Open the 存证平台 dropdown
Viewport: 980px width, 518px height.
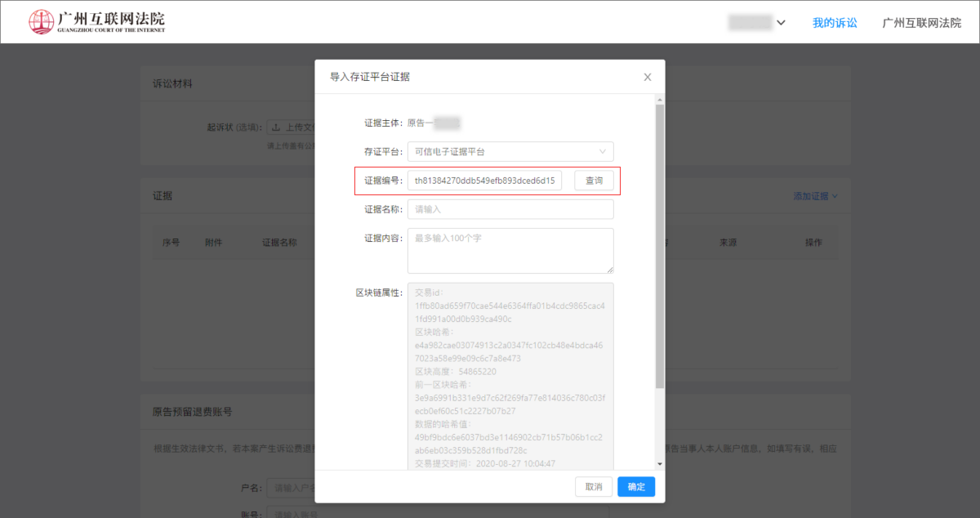[510, 151]
